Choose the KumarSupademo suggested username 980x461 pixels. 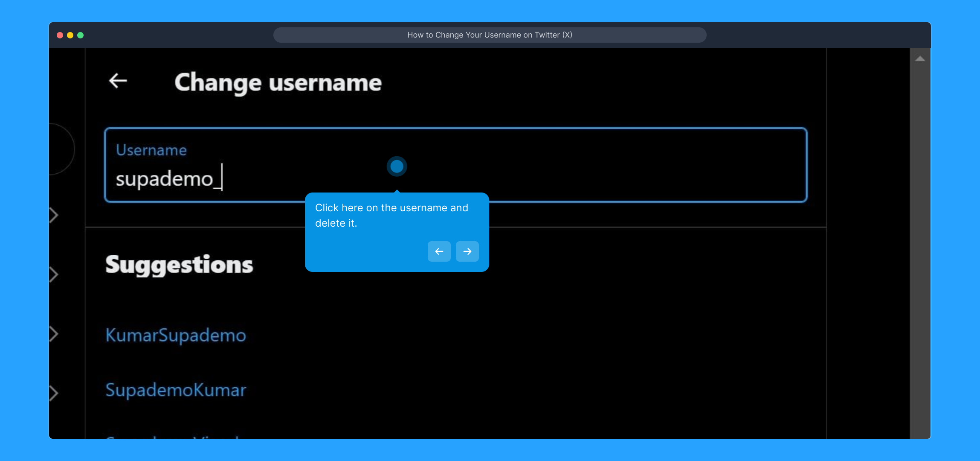176,335
